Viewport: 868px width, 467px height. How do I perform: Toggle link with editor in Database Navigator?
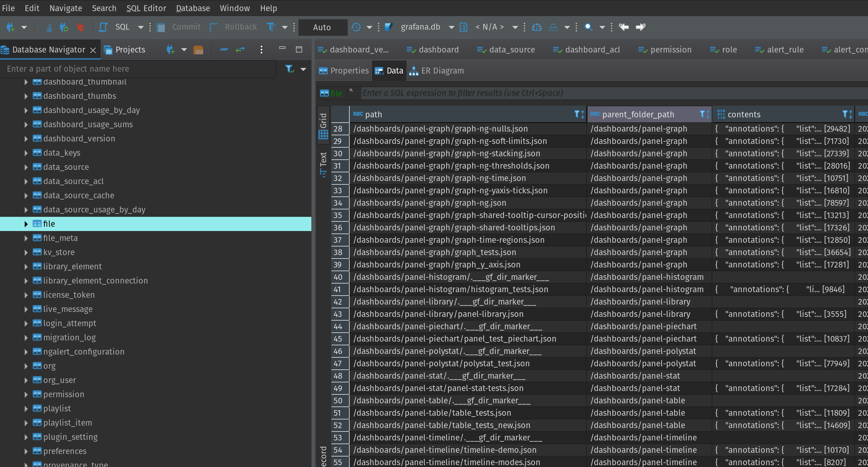[x=240, y=49]
